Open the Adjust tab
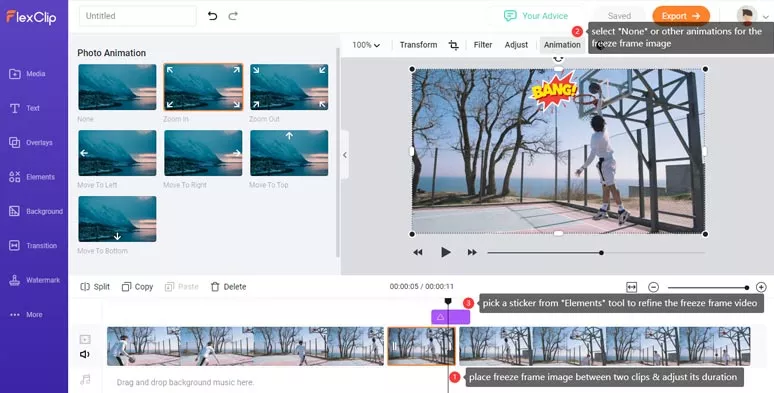The height and width of the screenshot is (393, 774). point(516,45)
